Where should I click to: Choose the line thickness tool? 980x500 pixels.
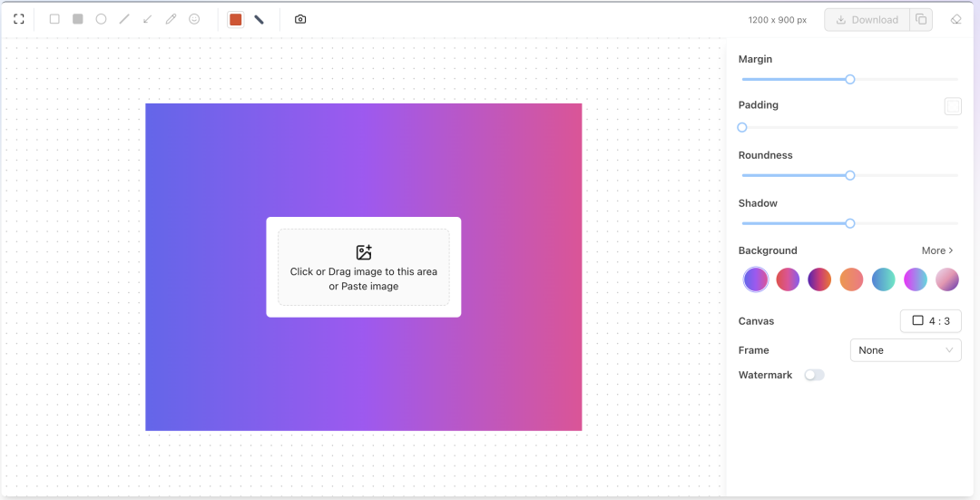click(x=259, y=19)
